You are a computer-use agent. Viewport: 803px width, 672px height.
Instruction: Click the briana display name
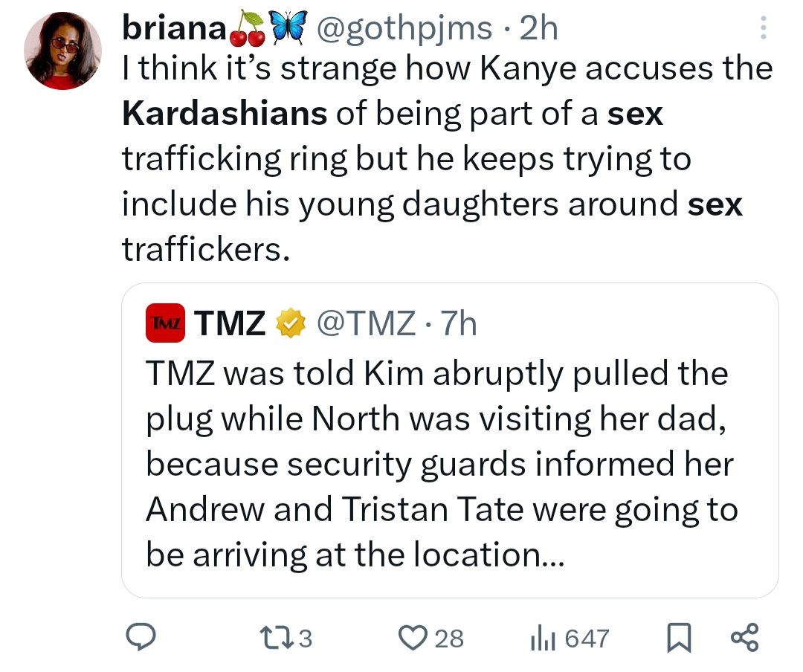pyautogui.click(x=174, y=29)
